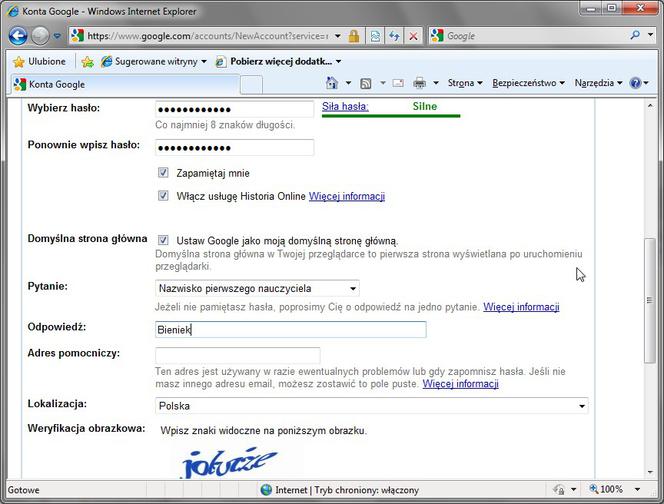
Task: Open Więcej informacji link under Pytanie
Action: [521, 307]
